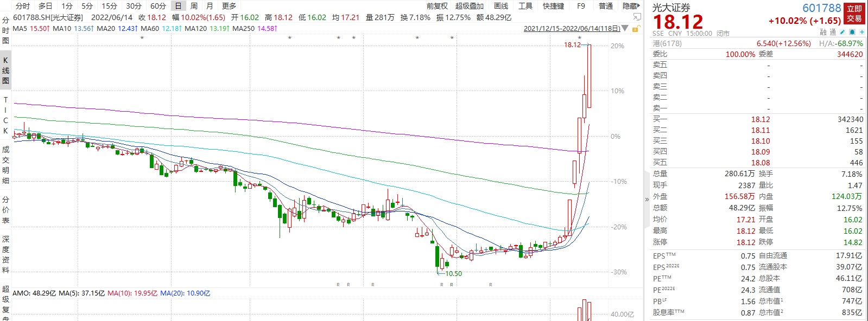Image resolution: width=868 pixels, height=321 pixels.
Task: Open the 超级复盘 sidebar tab
Action: pyautogui.click(x=5, y=303)
